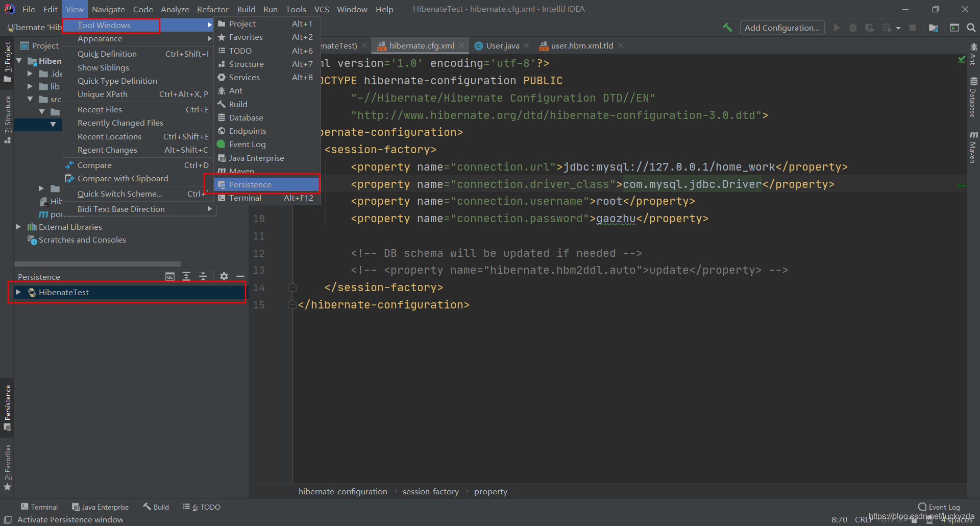Screen dimensions: 980x526
Task: Click the Run with Coverage icon
Action: pyautogui.click(x=870, y=28)
